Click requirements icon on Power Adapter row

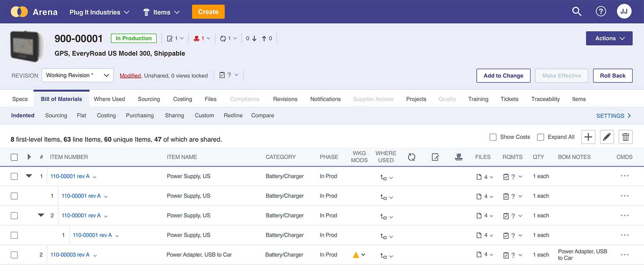click(506, 255)
